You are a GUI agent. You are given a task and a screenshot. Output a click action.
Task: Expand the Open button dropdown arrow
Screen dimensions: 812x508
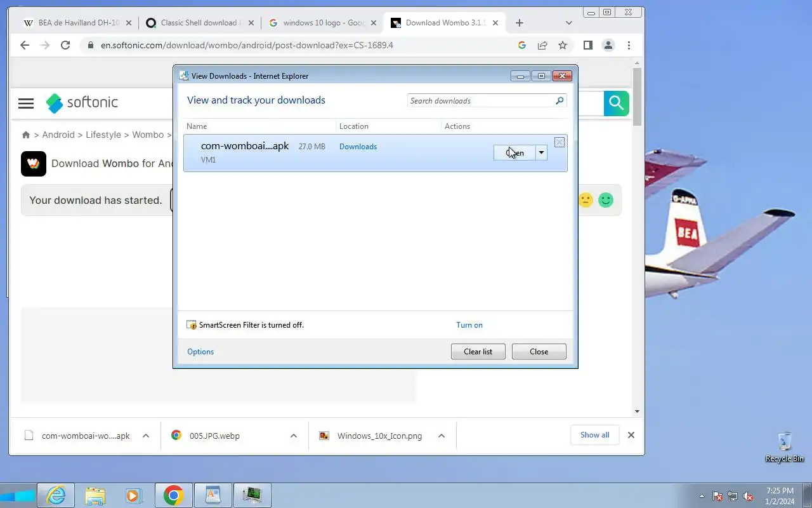[x=541, y=152]
